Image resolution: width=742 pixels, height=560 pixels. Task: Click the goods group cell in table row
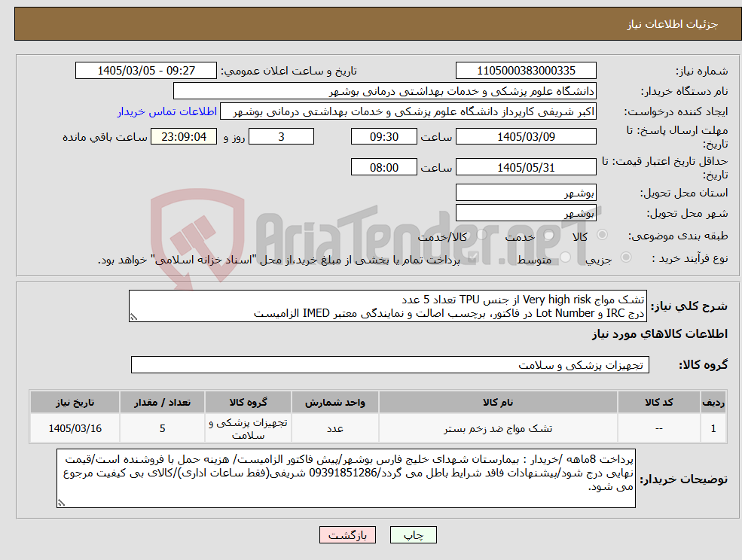[x=248, y=428]
